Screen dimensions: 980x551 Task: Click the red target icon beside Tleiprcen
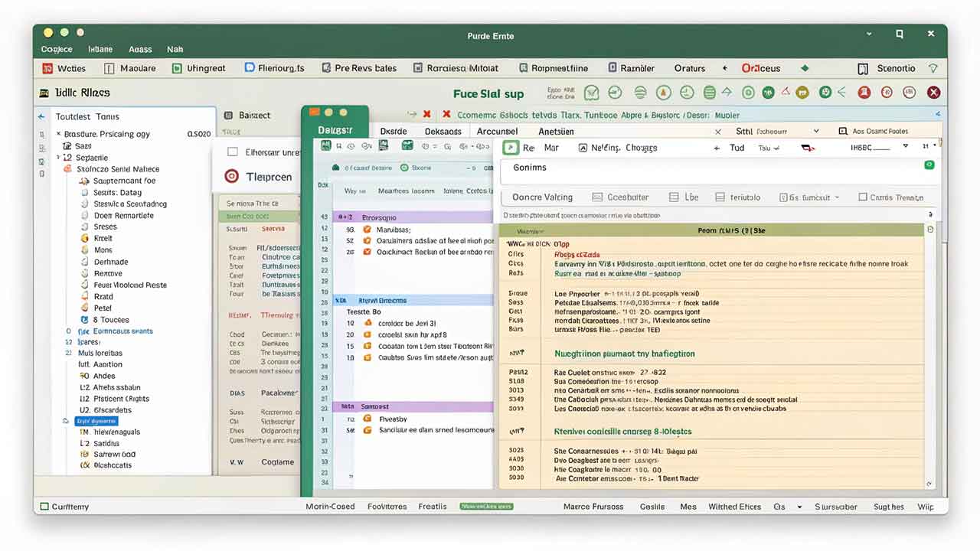(231, 176)
